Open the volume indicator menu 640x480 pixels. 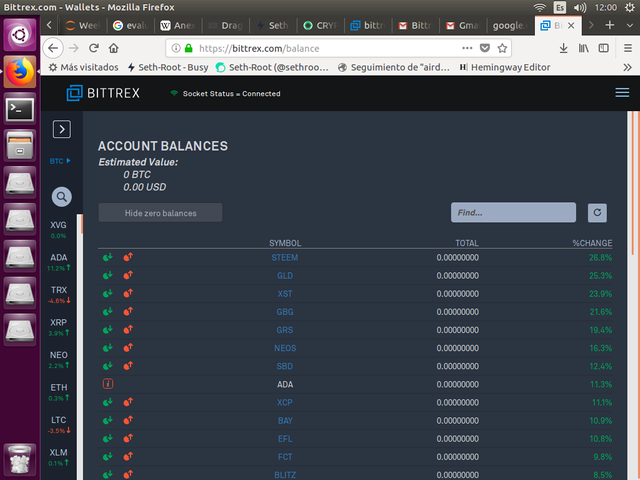[580, 7]
